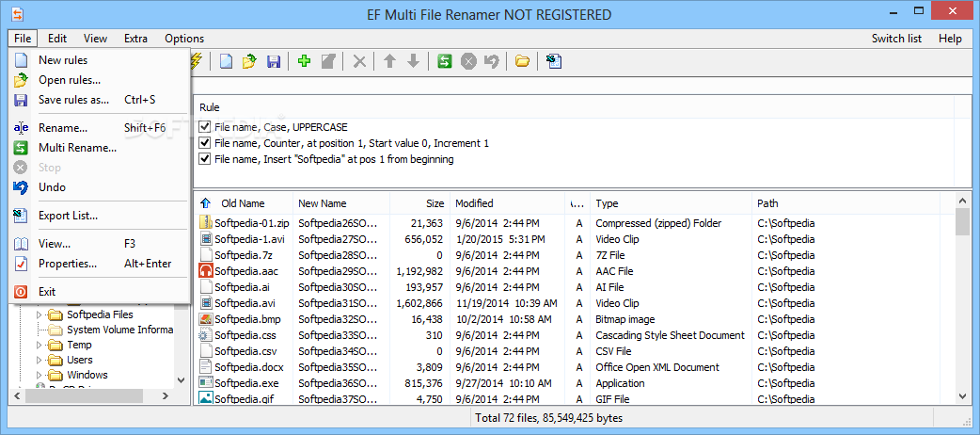Choose New rules from File menu
The image size is (980, 435).
[x=100, y=60]
